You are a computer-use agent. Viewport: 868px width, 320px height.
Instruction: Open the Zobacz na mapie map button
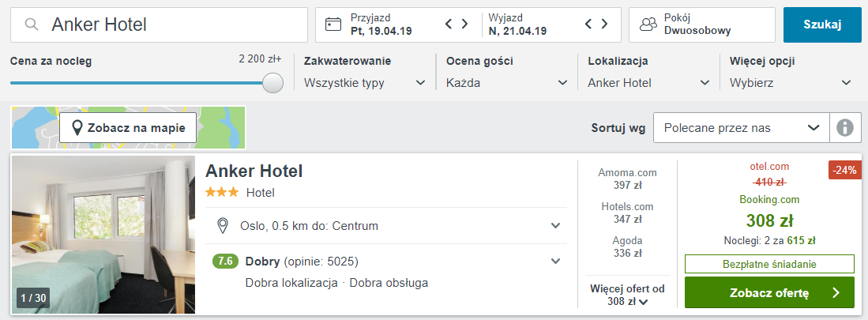pos(128,127)
